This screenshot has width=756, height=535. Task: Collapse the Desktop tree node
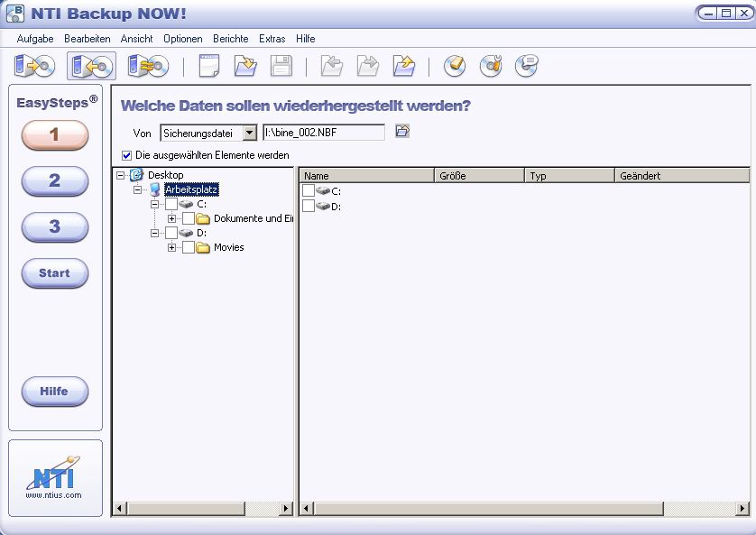(121, 175)
